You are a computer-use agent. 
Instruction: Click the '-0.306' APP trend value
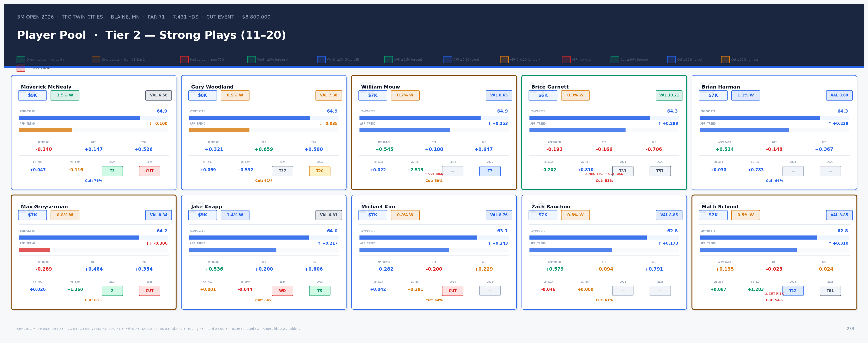(157, 243)
